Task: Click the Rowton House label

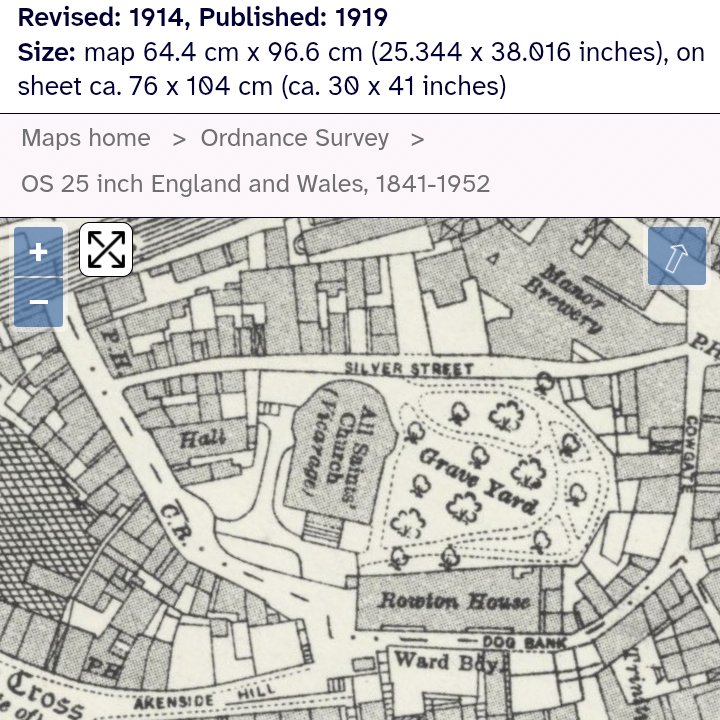Action: pos(455,601)
